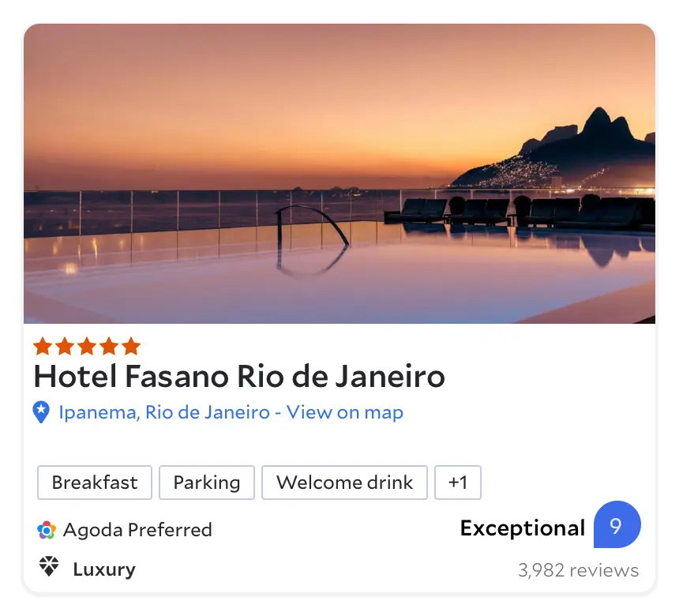The height and width of the screenshot is (616, 679).
Task: Click the fourth orange rating star
Action: click(x=109, y=347)
